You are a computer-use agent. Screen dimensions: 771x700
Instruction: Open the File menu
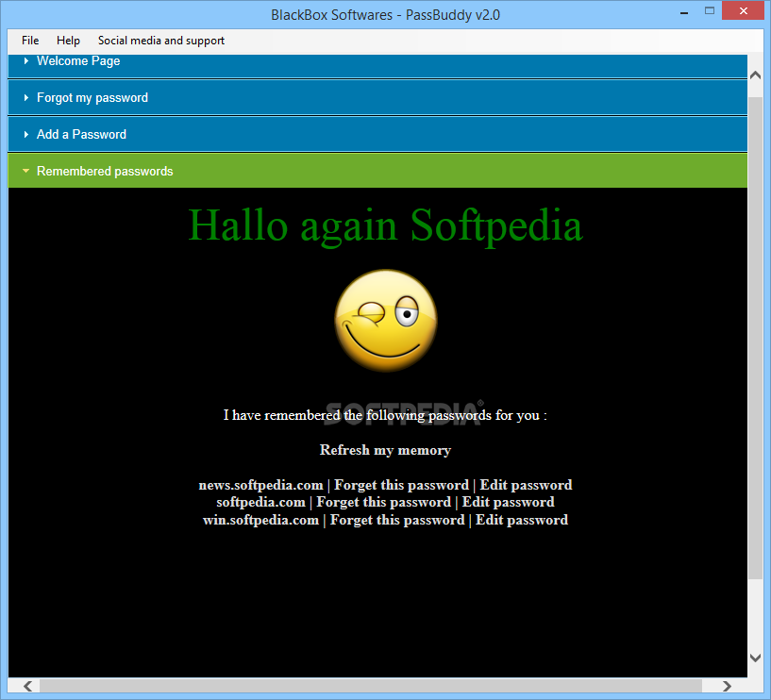pyautogui.click(x=30, y=41)
